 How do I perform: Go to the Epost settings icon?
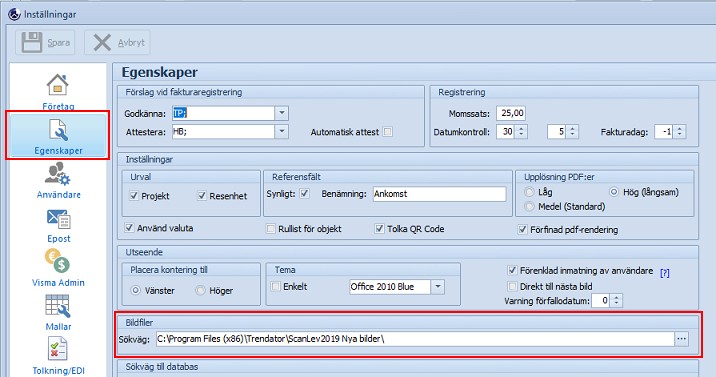tap(58, 225)
